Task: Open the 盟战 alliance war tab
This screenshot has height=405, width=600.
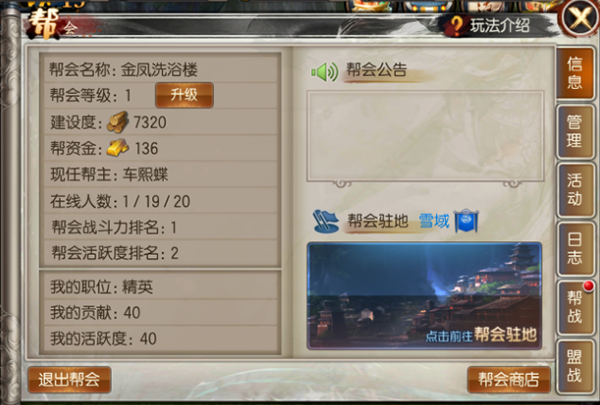Action: pyautogui.click(x=575, y=366)
